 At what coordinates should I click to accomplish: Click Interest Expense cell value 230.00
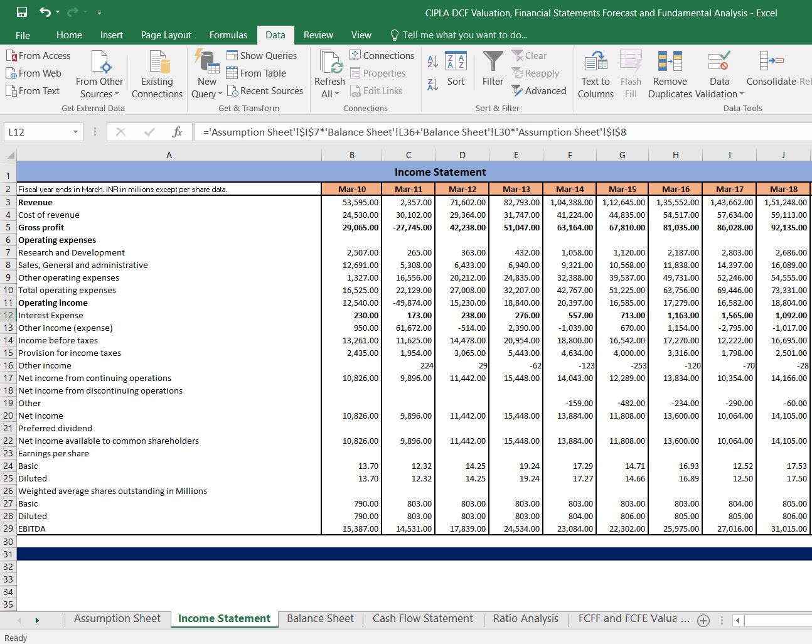[x=352, y=315]
